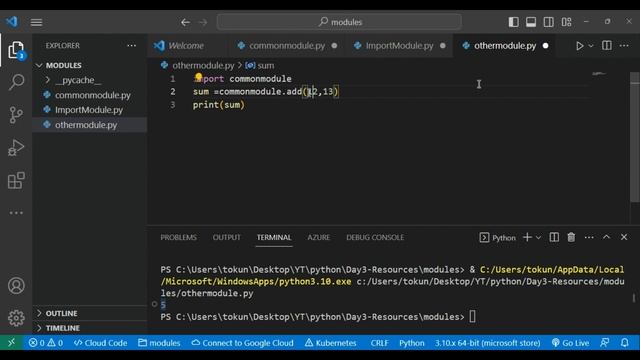The image size is (640, 360).
Task: Click Connect to Google Cloud status item
Action: tap(242, 343)
